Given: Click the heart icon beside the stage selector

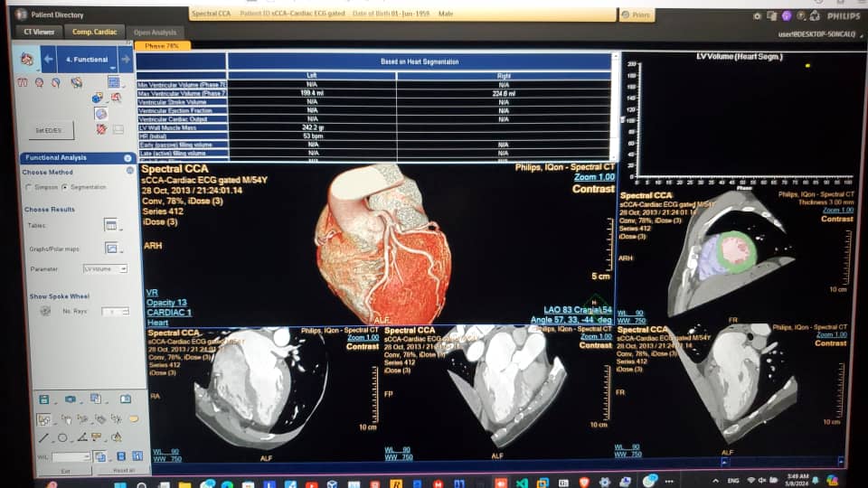Looking at the screenshot, I should coord(26,59).
